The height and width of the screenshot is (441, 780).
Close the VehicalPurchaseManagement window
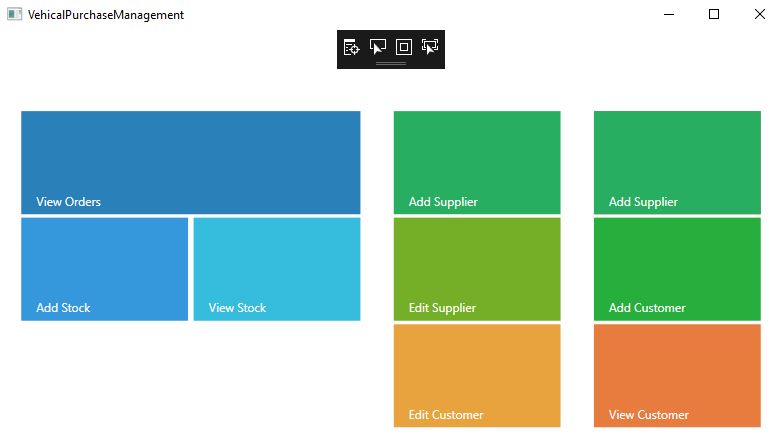coord(759,14)
